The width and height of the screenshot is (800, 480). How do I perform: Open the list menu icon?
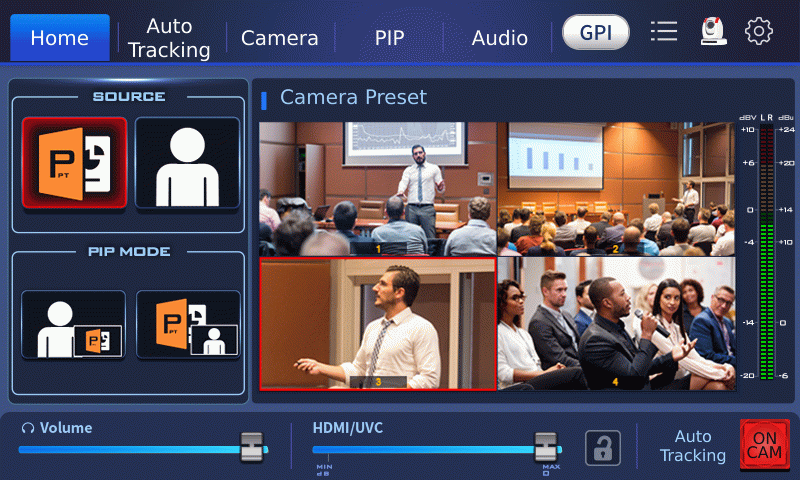(663, 32)
